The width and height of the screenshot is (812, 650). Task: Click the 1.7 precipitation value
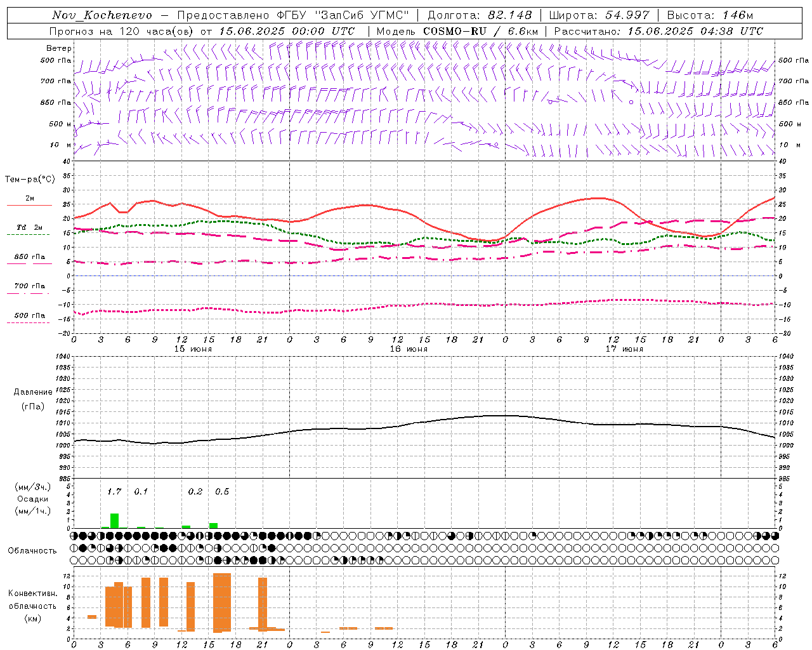tap(114, 491)
